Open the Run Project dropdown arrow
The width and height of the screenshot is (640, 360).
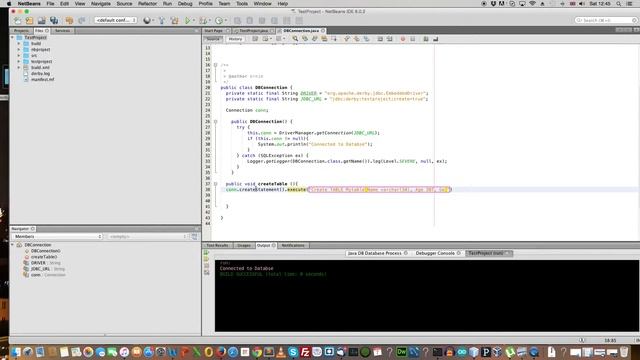tap(194, 20)
